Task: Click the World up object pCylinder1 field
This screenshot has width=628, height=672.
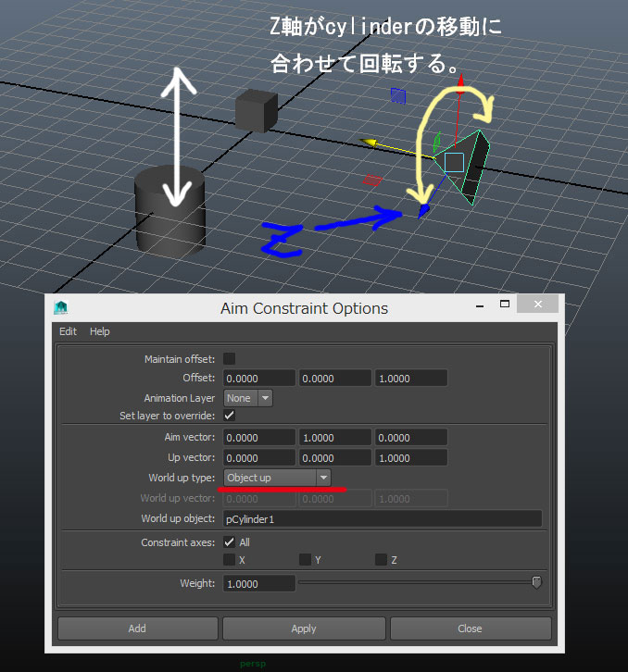Action: [383, 519]
